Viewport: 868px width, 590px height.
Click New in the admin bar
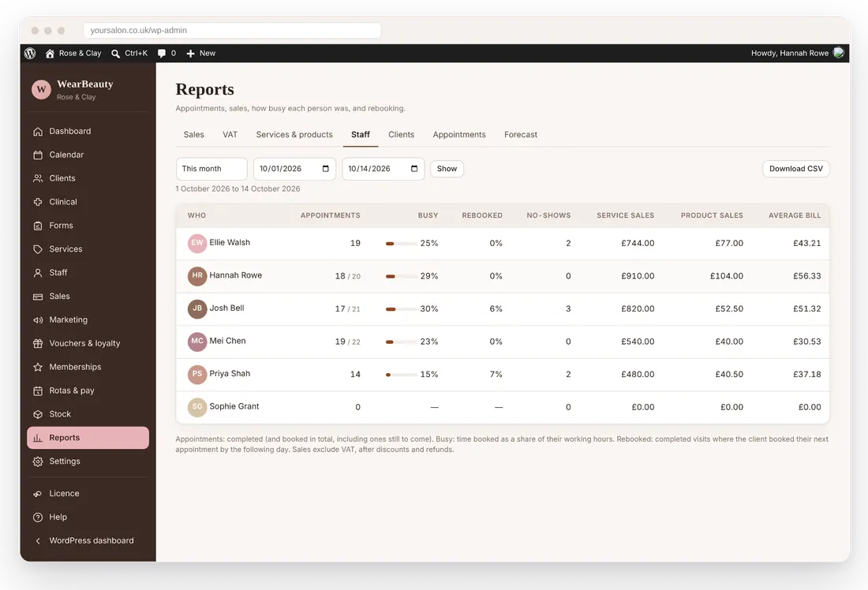click(x=201, y=53)
